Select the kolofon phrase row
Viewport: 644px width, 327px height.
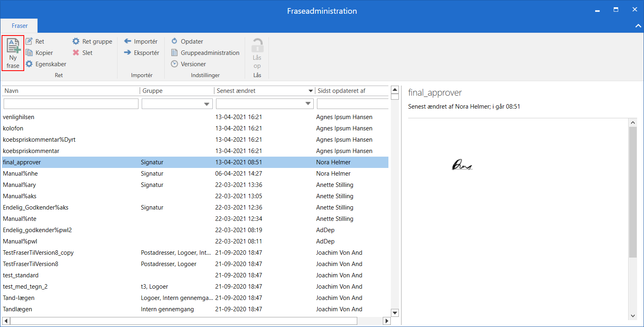click(195, 128)
